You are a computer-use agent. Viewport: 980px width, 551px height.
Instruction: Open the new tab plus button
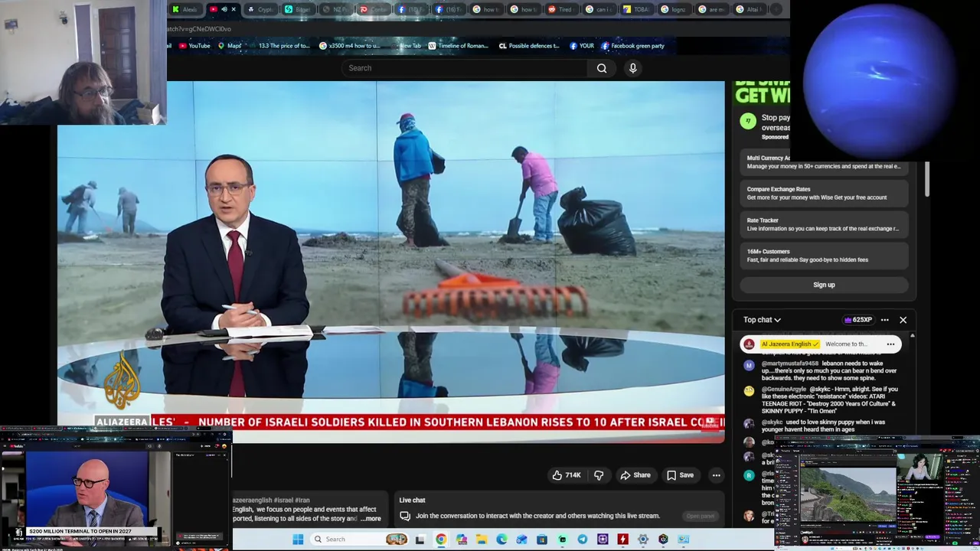(x=776, y=9)
